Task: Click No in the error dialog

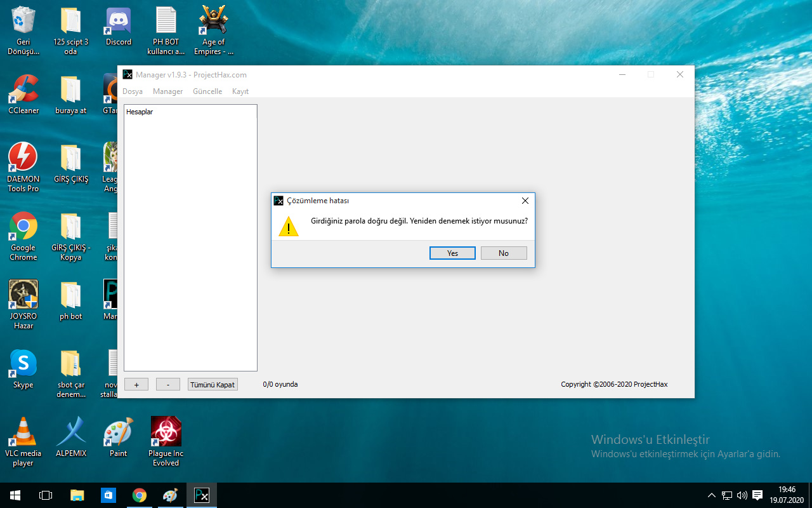Action: coord(503,253)
